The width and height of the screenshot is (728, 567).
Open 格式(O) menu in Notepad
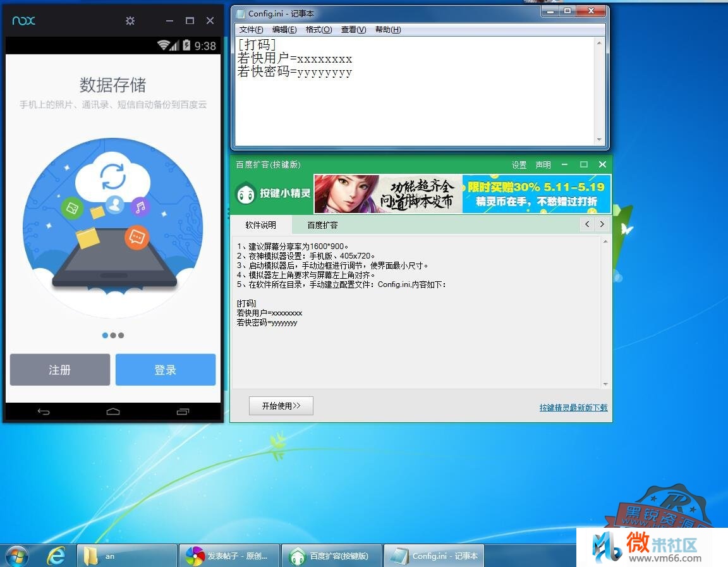click(x=319, y=30)
